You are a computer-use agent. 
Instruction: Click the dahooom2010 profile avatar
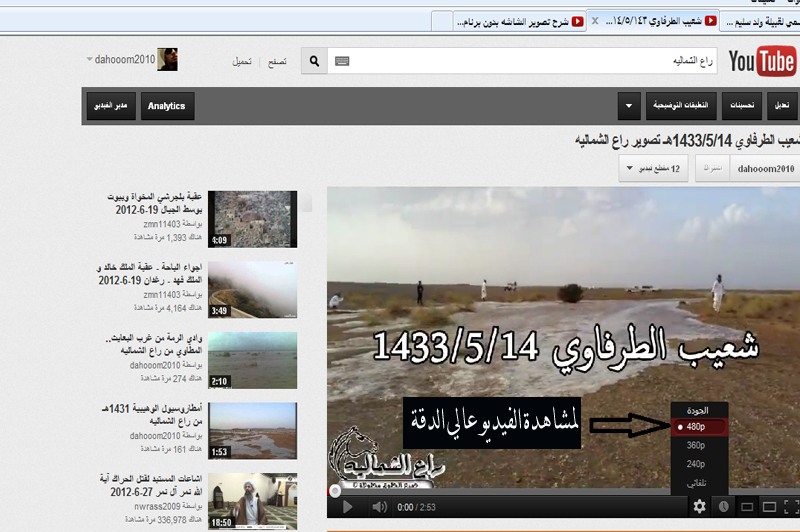pyautogui.click(x=167, y=60)
